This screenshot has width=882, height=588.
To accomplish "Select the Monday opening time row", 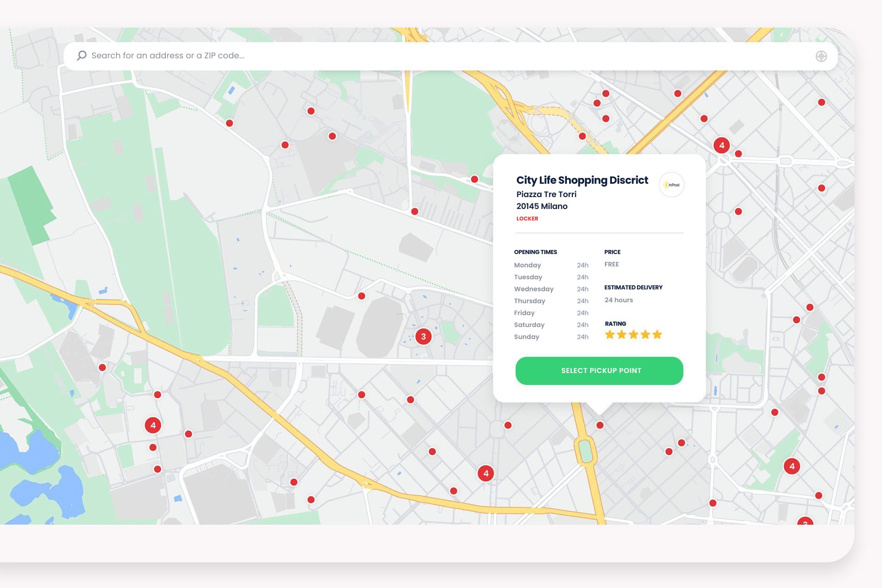I will (x=551, y=265).
